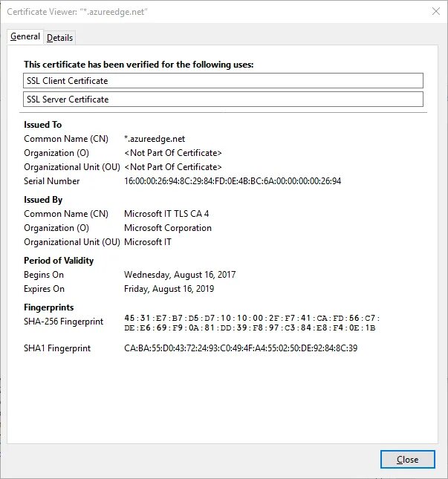448x479 pixels.
Task: Select the SSL Server Certificate entry
Action: click(x=223, y=100)
